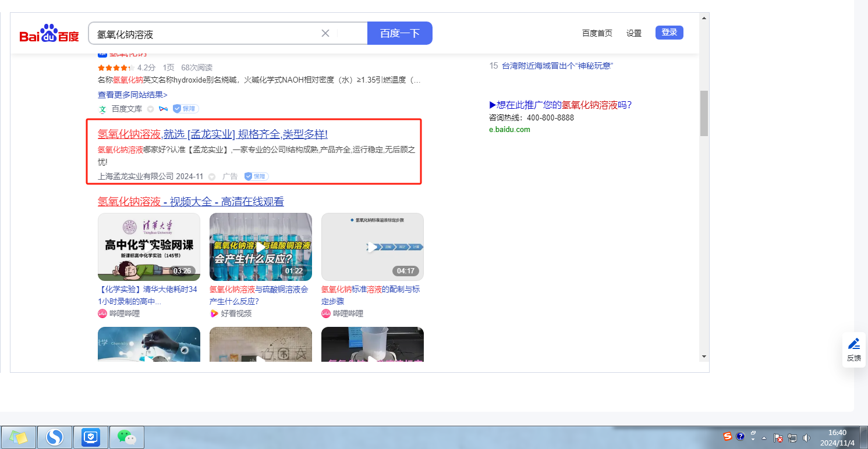The height and width of the screenshot is (449, 868).
Task: Open the WeChat taskbar icon
Action: (127, 437)
